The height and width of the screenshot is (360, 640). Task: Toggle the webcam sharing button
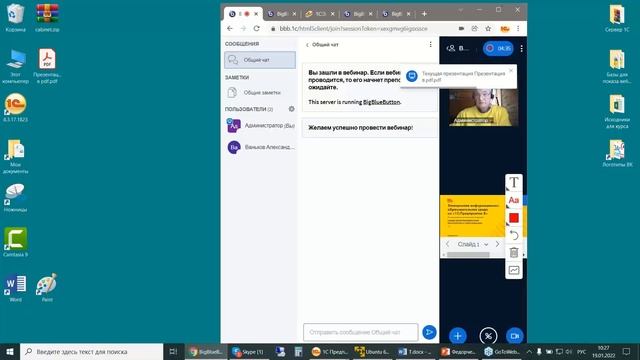(x=514, y=336)
